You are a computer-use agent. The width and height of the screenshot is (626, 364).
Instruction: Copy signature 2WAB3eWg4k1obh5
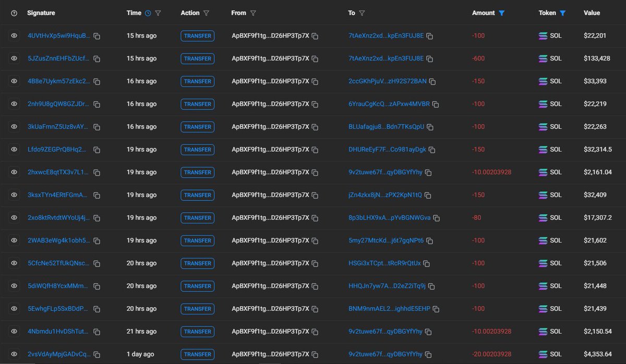pos(97,241)
